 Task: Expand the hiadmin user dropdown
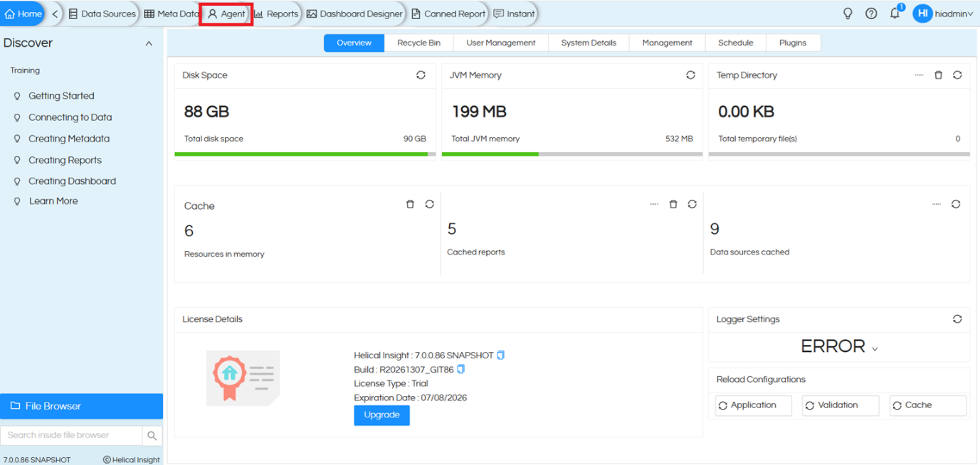point(954,14)
